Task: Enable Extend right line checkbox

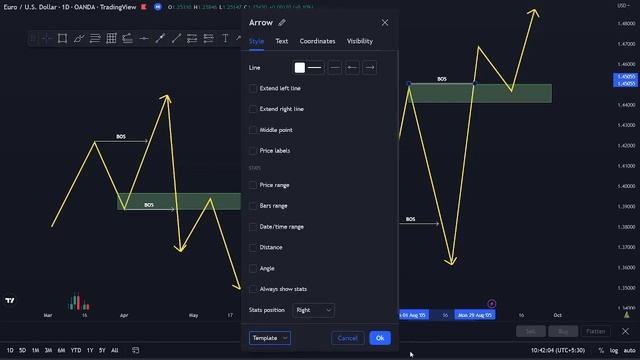Action: point(253,109)
